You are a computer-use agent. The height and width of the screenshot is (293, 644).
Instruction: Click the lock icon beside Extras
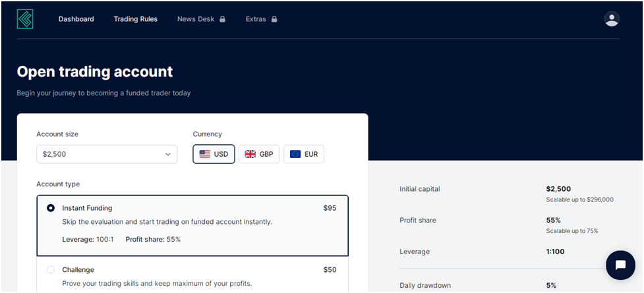click(274, 19)
